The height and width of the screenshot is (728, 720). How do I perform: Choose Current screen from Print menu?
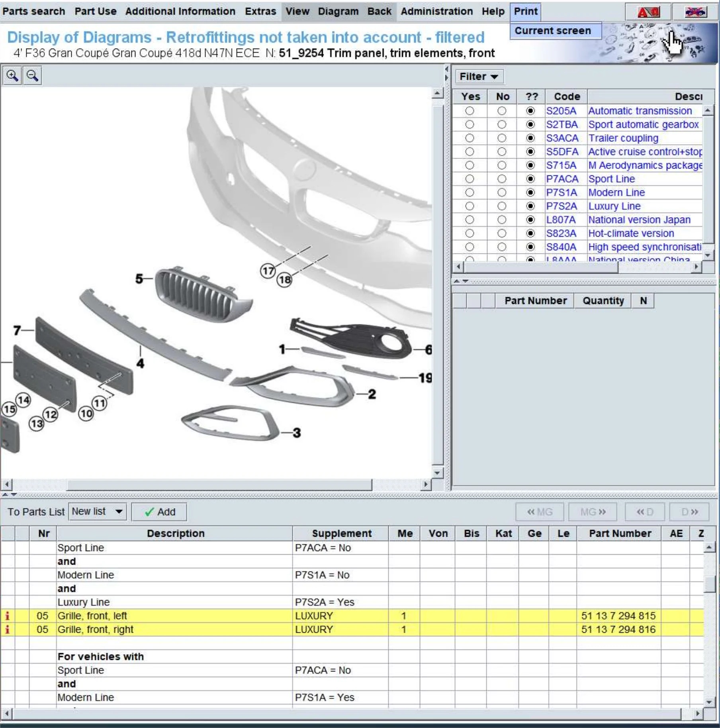pyautogui.click(x=552, y=31)
